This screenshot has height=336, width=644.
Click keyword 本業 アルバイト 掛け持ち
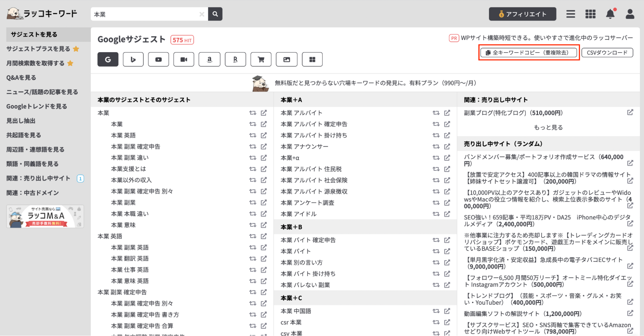pyautogui.click(x=314, y=135)
